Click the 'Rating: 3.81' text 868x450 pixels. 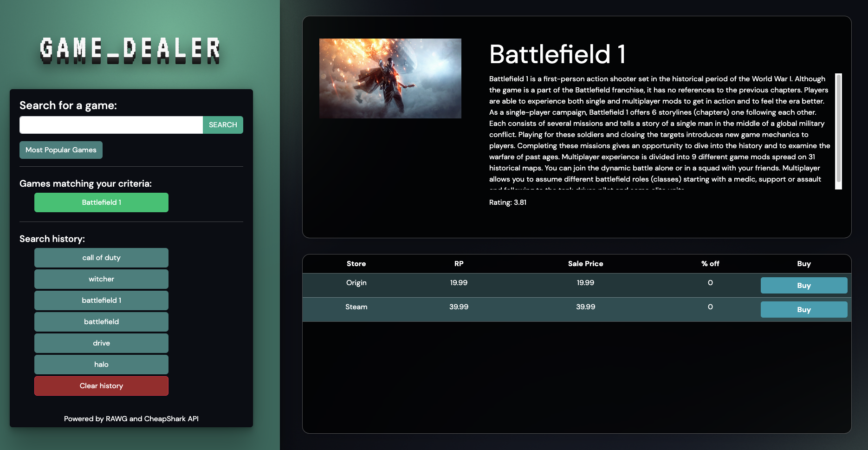click(508, 202)
